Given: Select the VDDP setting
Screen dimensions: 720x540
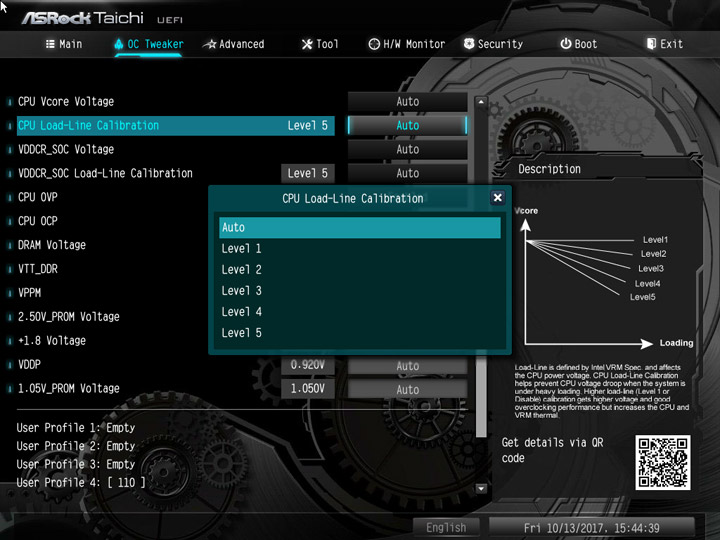Looking at the screenshot, I should [x=29, y=364].
